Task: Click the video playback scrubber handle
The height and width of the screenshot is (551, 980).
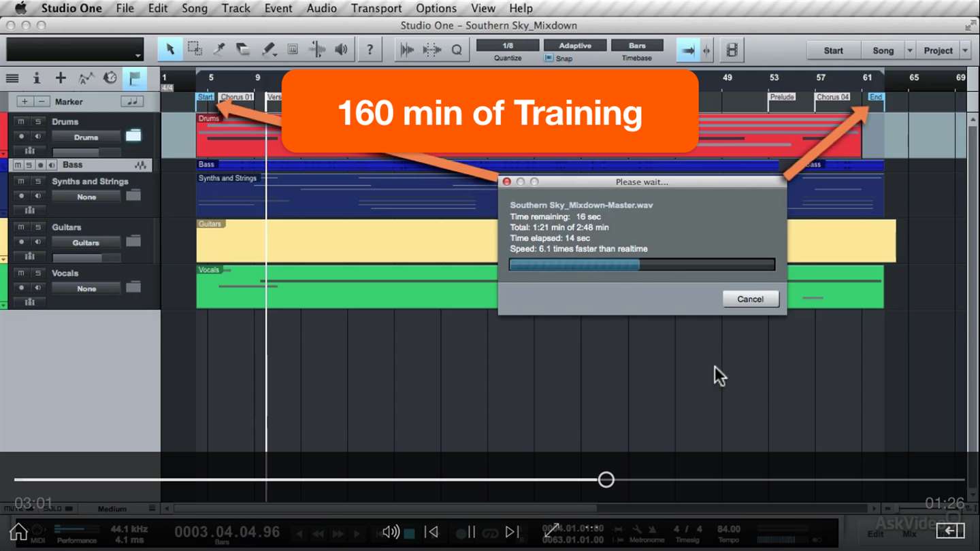Action: tap(606, 480)
